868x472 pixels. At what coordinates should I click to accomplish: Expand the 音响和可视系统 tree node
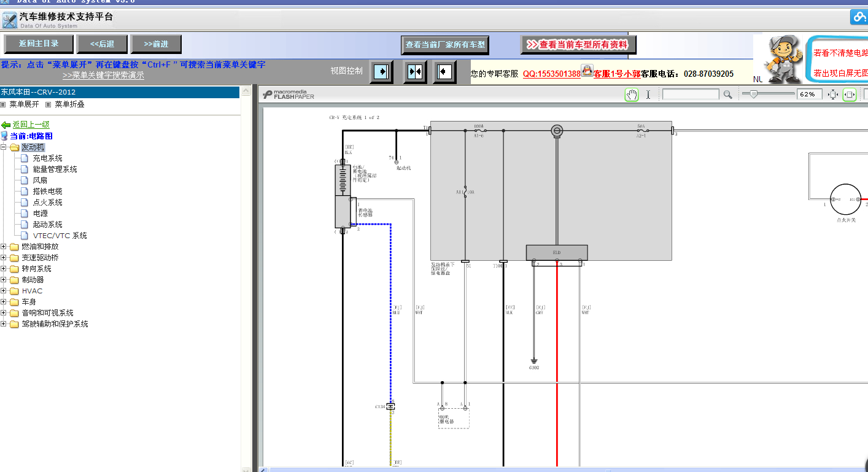4,313
